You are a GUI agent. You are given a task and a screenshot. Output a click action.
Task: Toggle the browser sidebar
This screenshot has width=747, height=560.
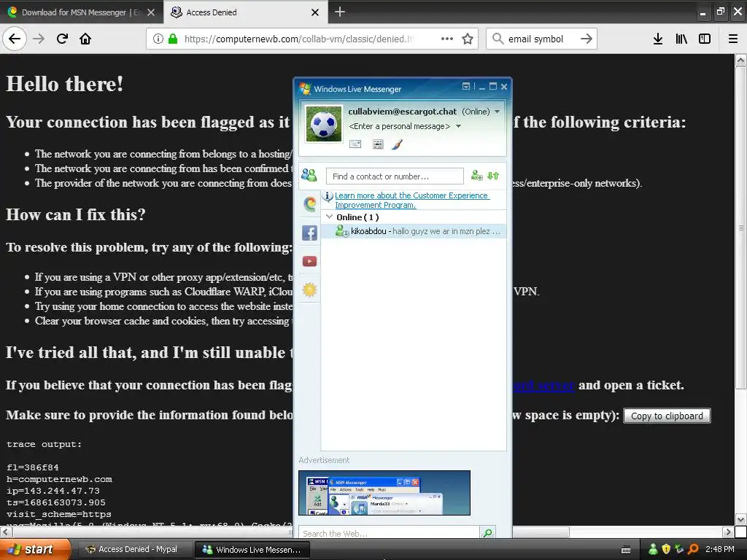pos(705,39)
